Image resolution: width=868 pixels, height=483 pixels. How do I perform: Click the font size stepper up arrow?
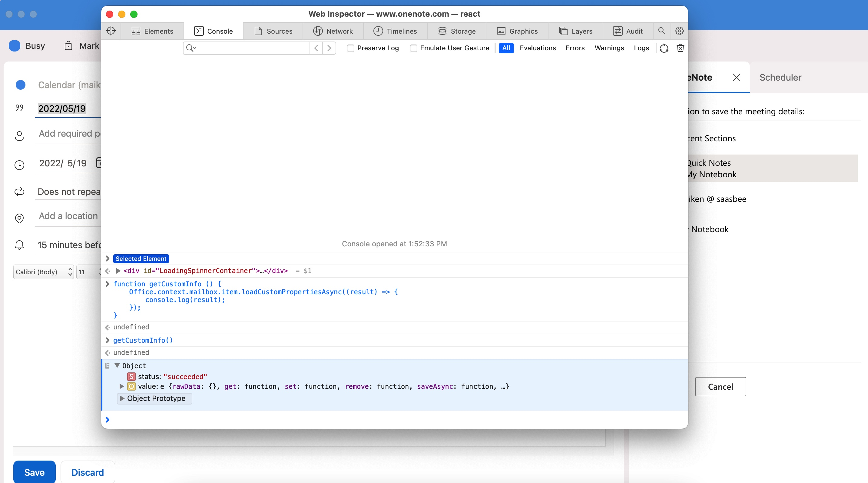coord(101,269)
